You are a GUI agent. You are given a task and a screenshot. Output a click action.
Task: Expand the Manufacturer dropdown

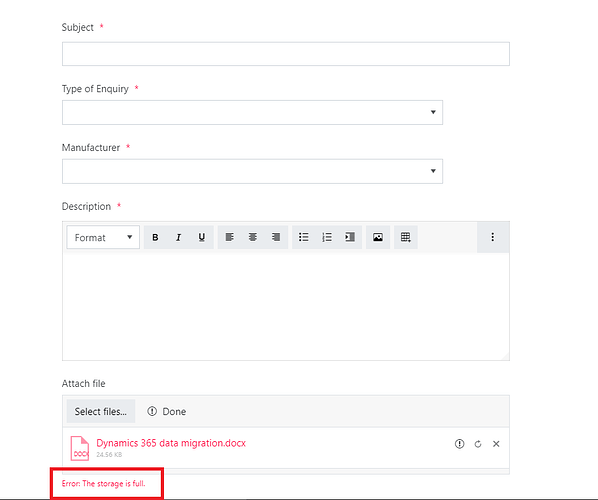pyautogui.click(x=252, y=171)
